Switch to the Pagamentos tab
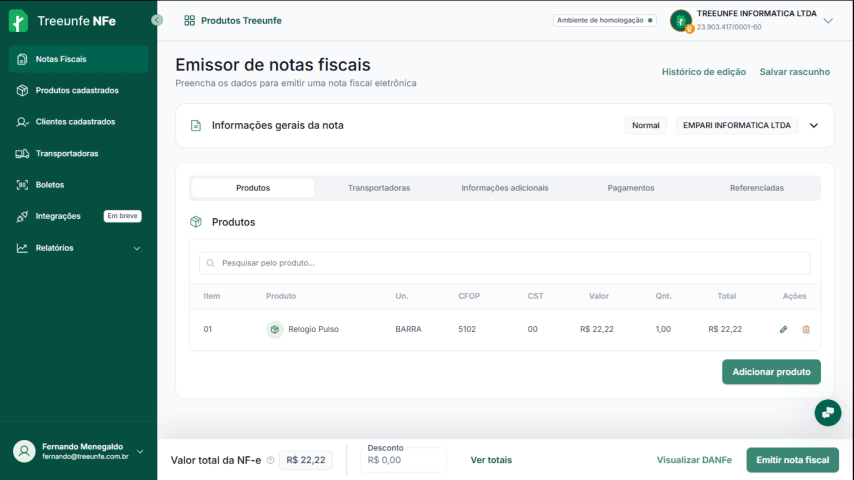854x480 pixels. coord(630,188)
